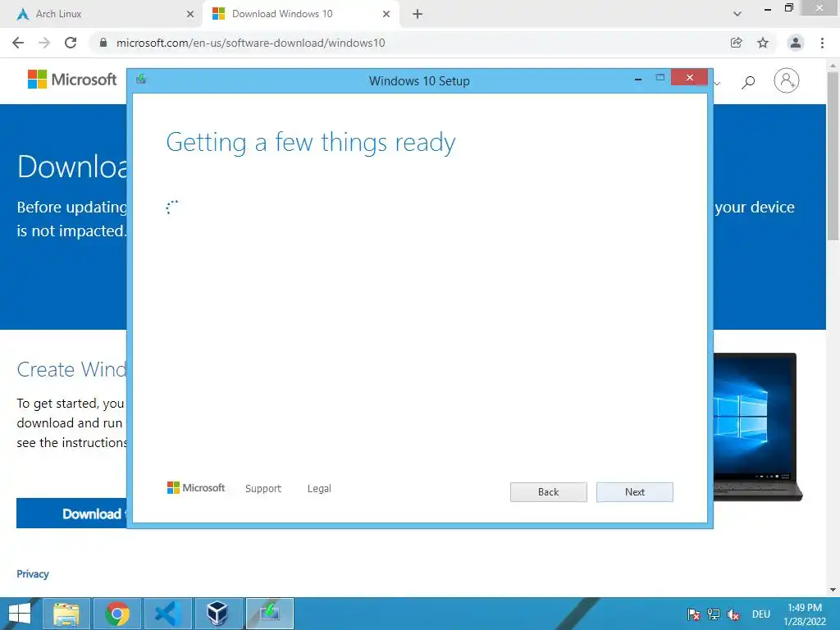Expand the Chrome tab search dropdown
The image size is (840, 630).
point(737,14)
